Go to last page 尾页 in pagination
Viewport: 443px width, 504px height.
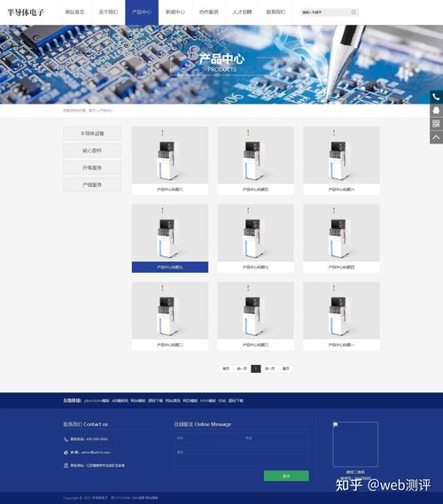pyautogui.click(x=285, y=368)
